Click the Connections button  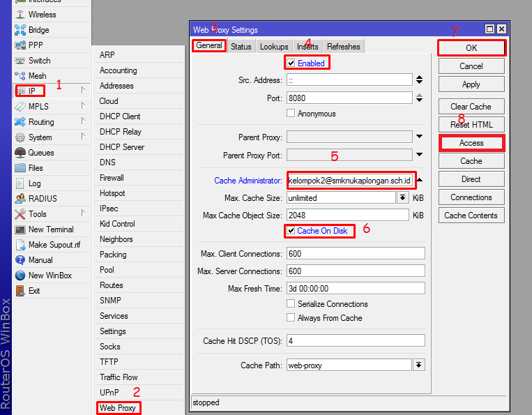click(x=471, y=197)
